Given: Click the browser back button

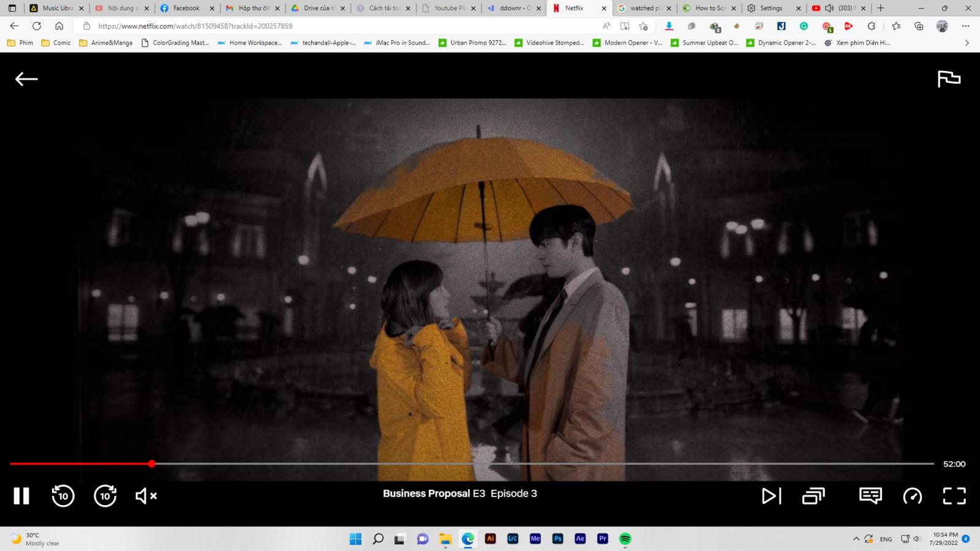Looking at the screenshot, I should point(14,26).
